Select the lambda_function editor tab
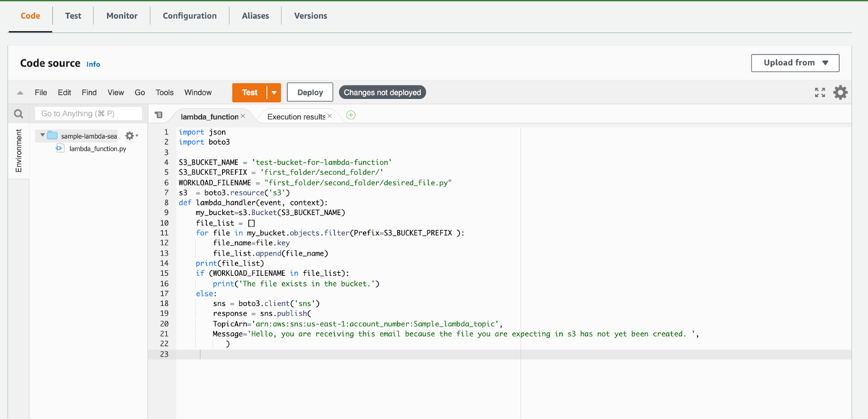The height and width of the screenshot is (419, 868). tap(209, 116)
